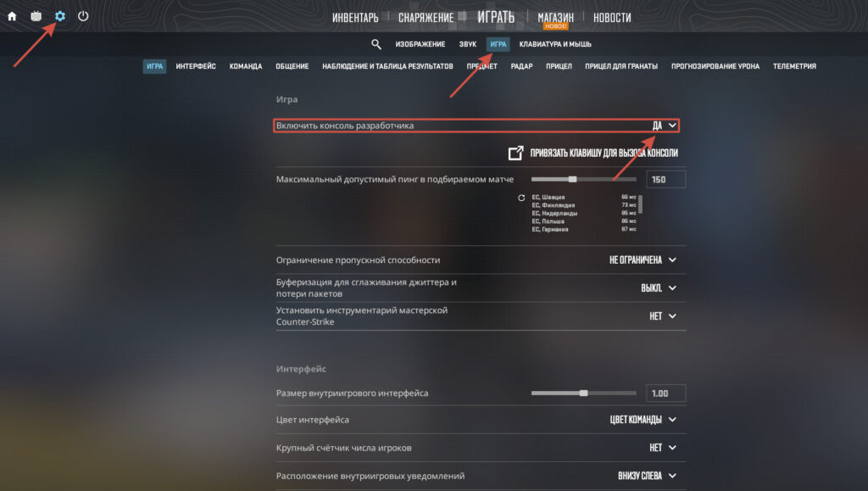Click the HUD scale 1.00 input field
The width and height of the screenshot is (868, 491).
click(666, 393)
